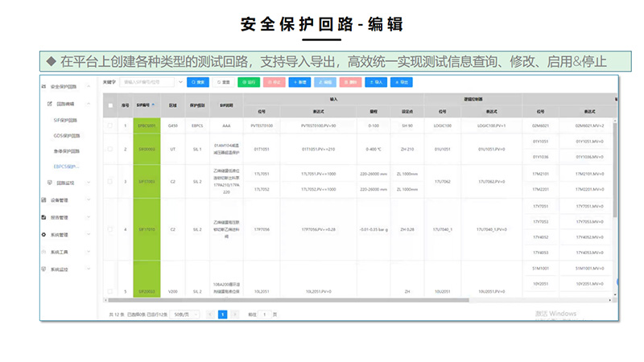Viewport: 644px width, 362px height.
Task: Click the white reset button
Action: (224, 82)
